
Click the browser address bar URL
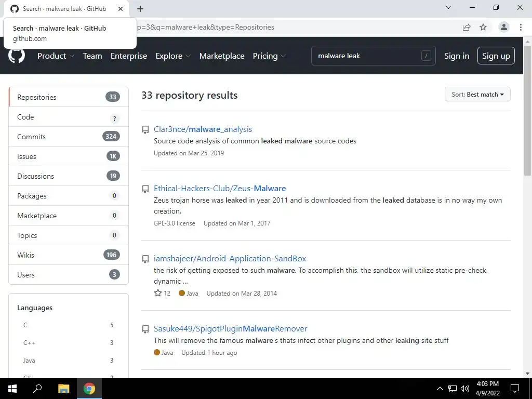click(206, 27)
